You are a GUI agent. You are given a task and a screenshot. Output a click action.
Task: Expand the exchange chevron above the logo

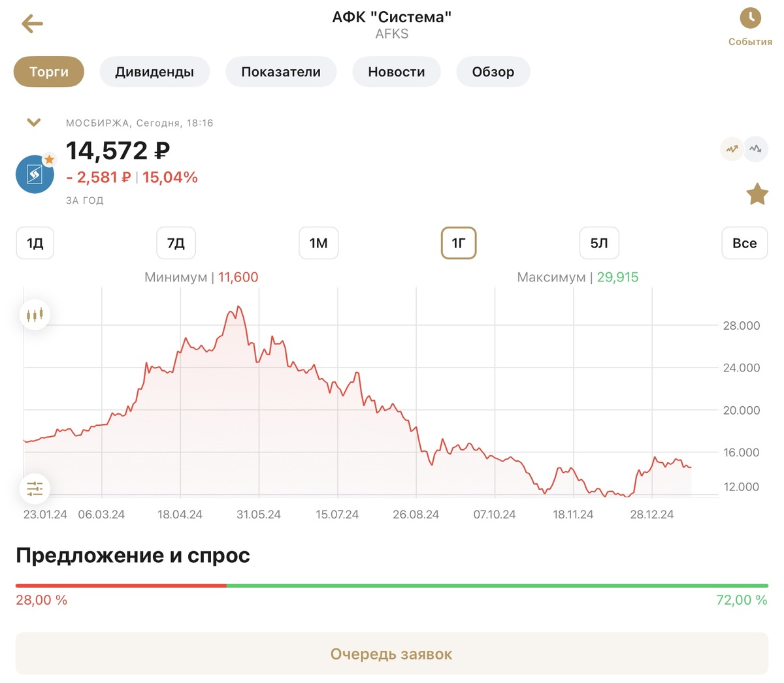[x=34, y=122]
